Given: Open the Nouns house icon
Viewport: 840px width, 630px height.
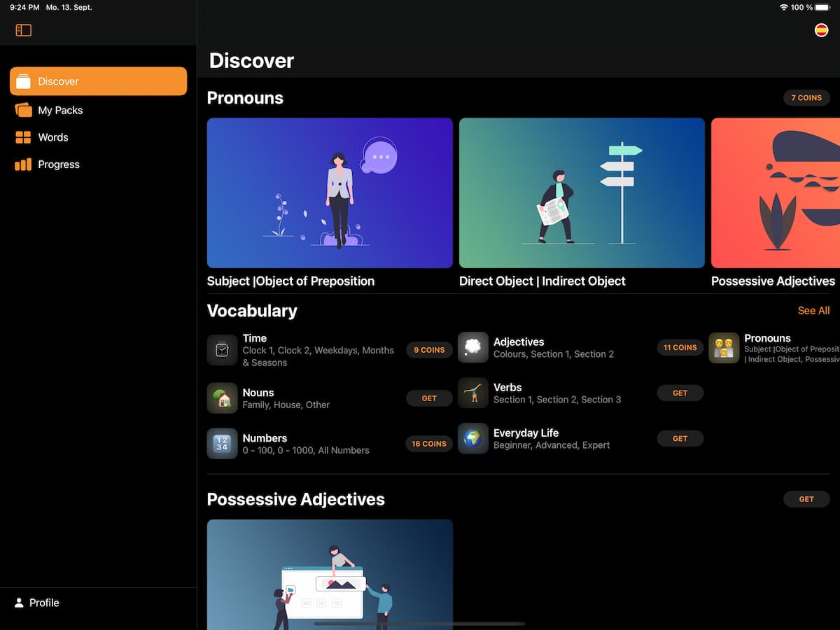Looking at the screenshot, I should click(x=222, y=398).
